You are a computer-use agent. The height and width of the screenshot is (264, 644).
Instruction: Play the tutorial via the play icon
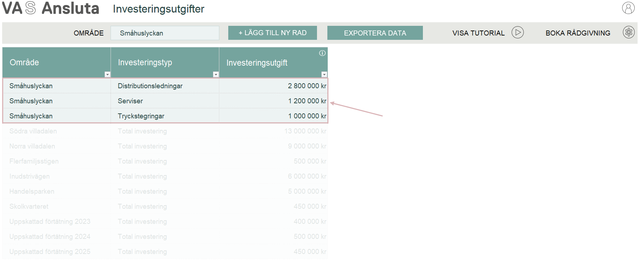click(518, 32)
